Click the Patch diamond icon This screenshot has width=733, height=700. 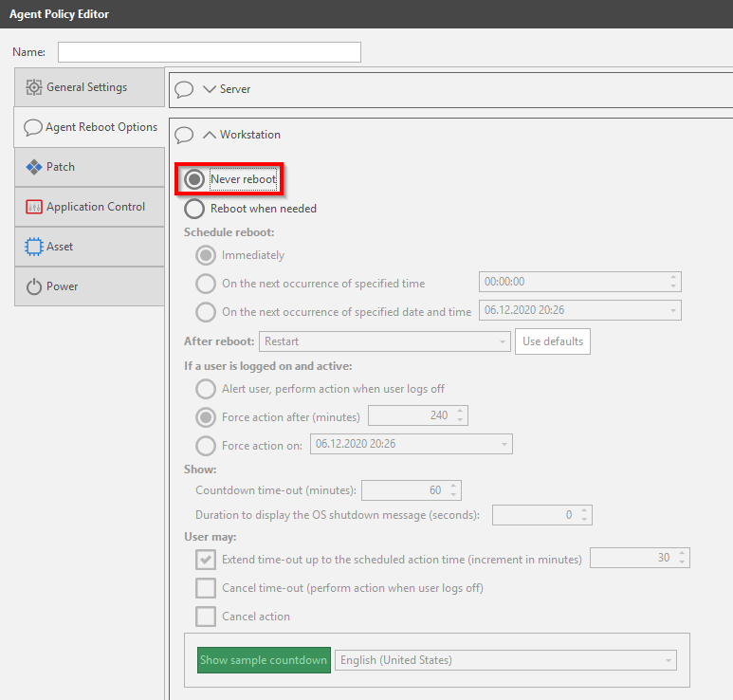[x=34, y=167]
